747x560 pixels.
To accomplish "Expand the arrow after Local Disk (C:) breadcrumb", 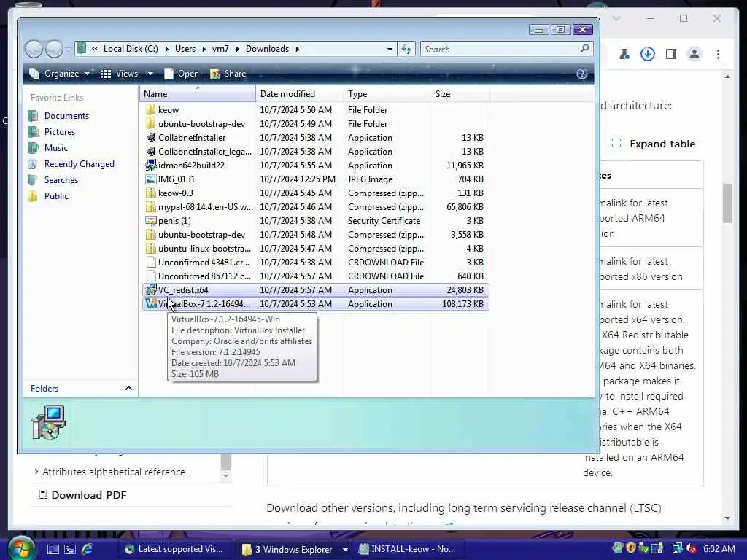I will pyautogui.click(x=166, y=49).
